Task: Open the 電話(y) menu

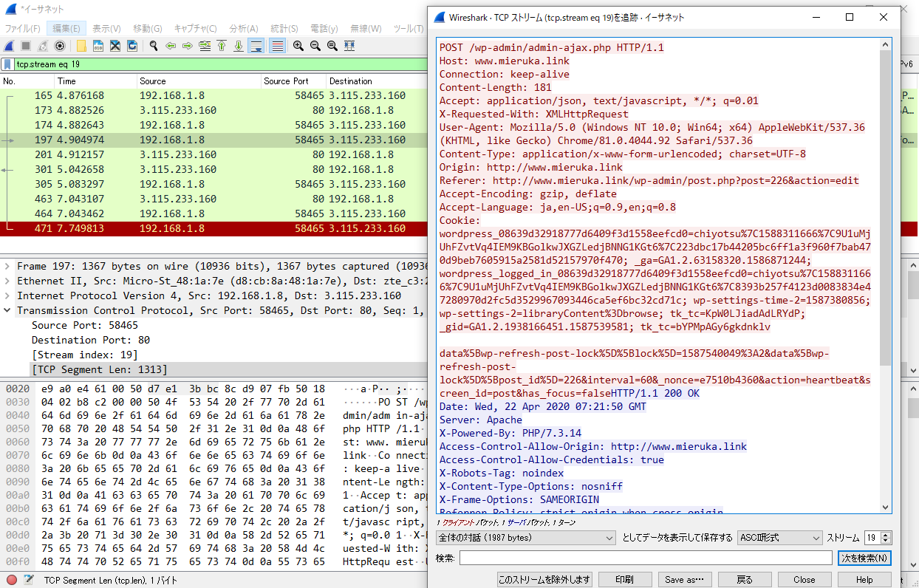Action: point(324,28)
